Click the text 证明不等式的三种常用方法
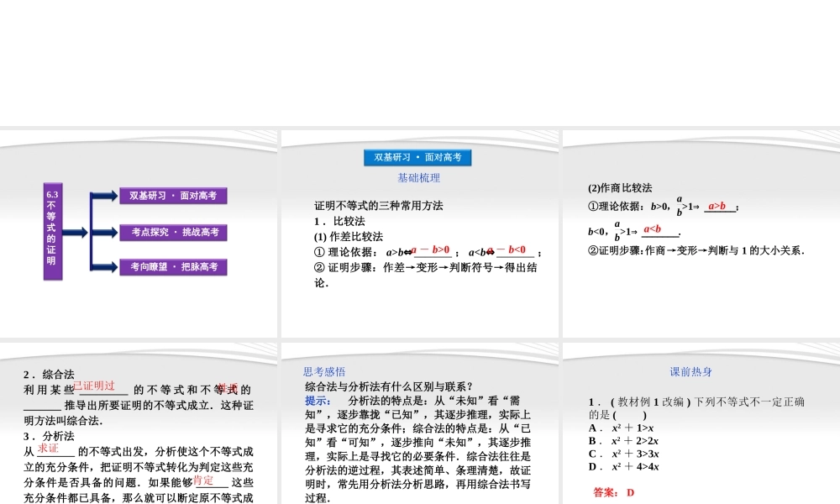The width and height of the screenshot is (840, 504). 378,206
